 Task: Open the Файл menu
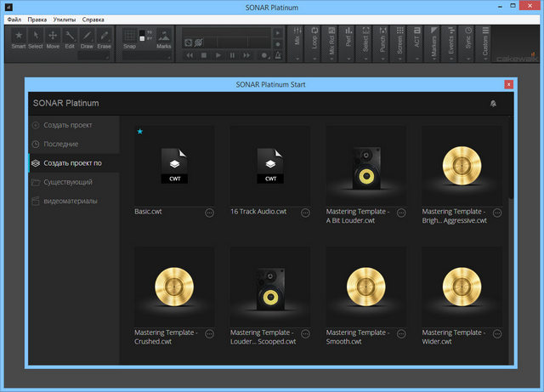14,18
